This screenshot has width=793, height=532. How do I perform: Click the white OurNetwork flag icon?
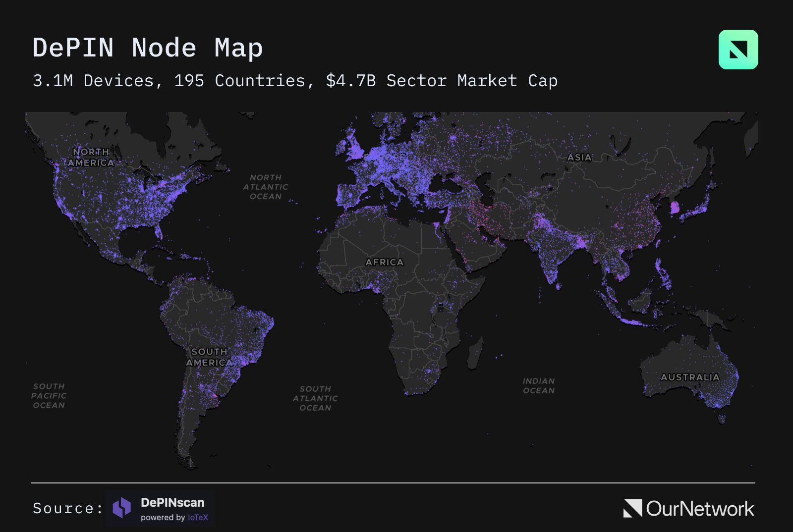click(x=632, y=508)
